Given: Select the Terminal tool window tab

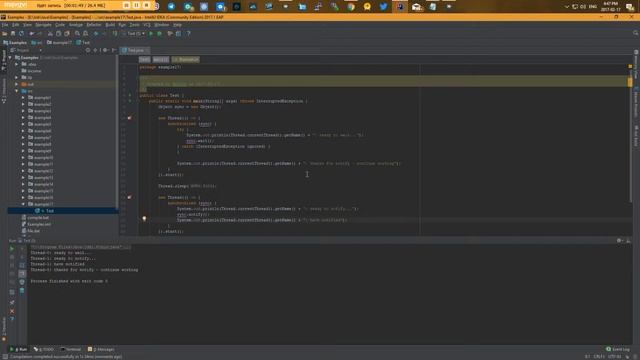Looking at the screenshot, I should click(71, 349).
